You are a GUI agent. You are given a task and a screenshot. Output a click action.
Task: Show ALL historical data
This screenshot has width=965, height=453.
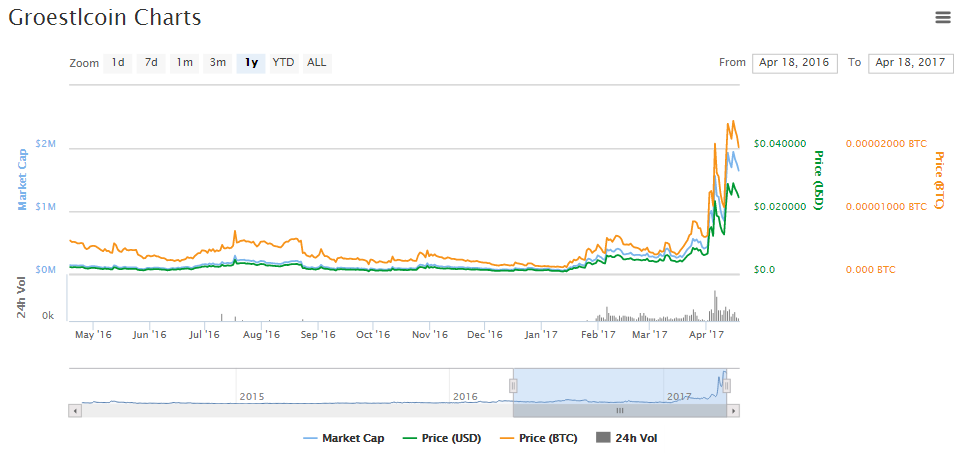(x=316, y=63)
